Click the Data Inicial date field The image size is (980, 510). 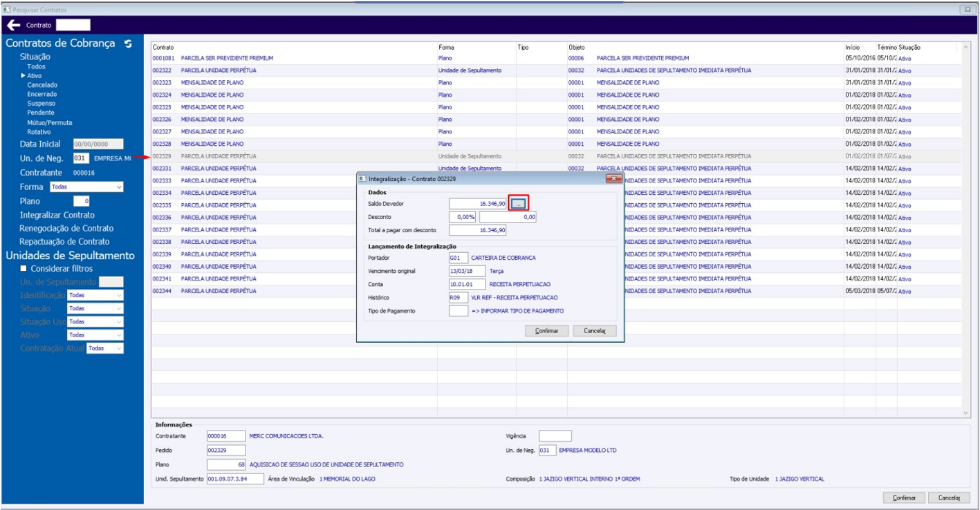point(98,144)
